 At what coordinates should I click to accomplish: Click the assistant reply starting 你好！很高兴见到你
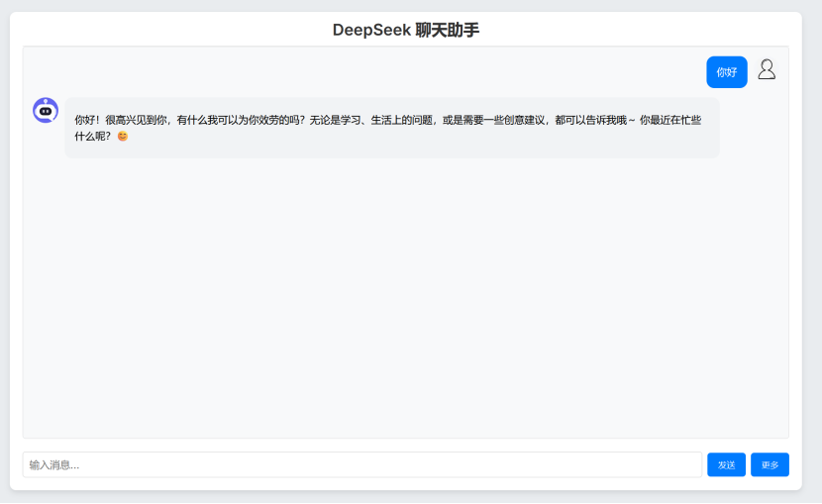[x=392, y=128]
